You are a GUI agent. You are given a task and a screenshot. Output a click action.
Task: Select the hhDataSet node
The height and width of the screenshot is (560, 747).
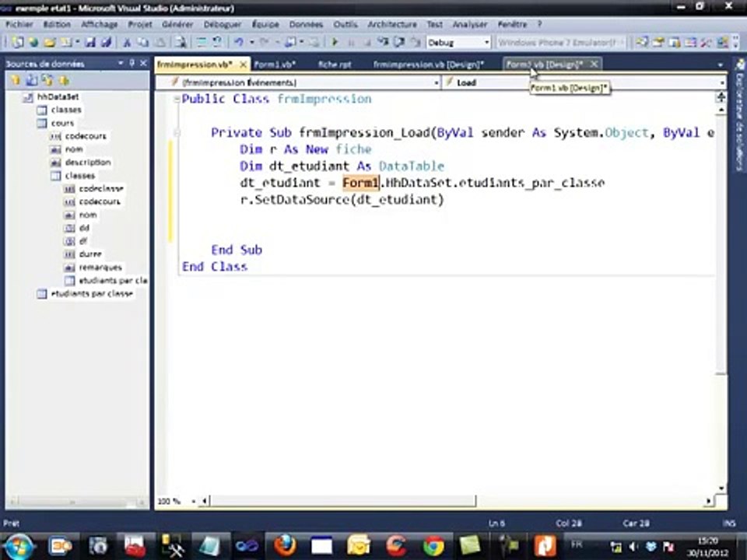click(x=58, y=96)
